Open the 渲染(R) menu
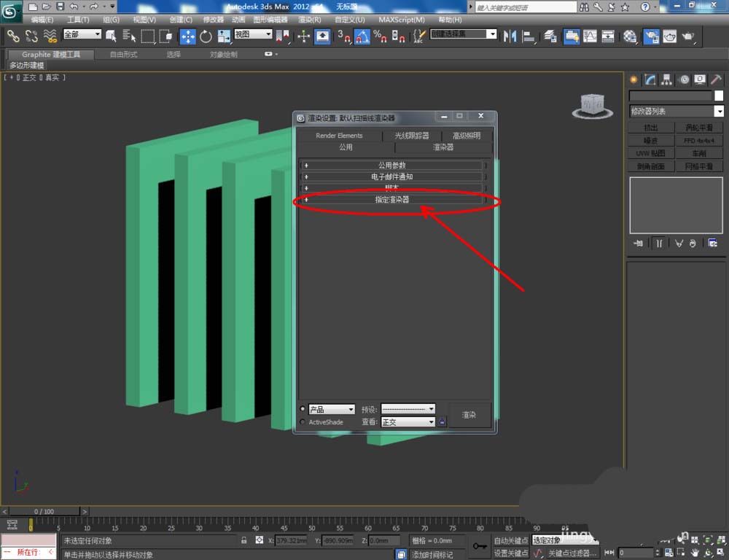Viewport: 729px width, 560px height. point(310,20)
